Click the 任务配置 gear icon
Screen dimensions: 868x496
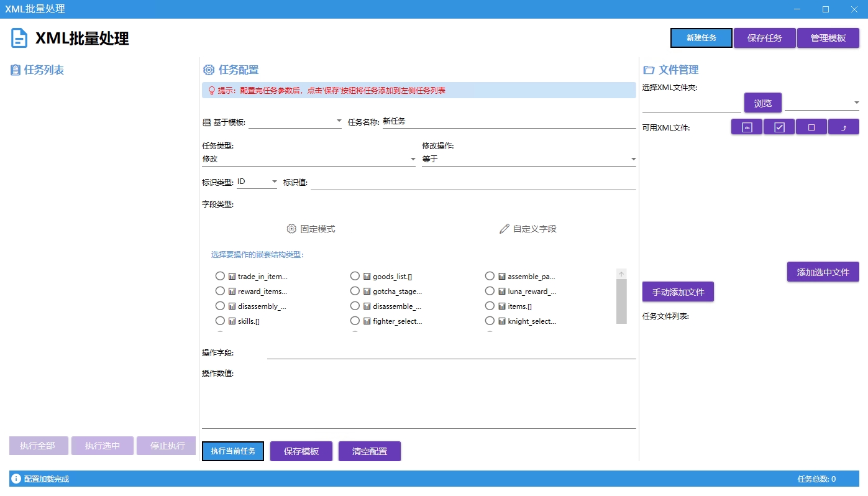pos(209,70)
